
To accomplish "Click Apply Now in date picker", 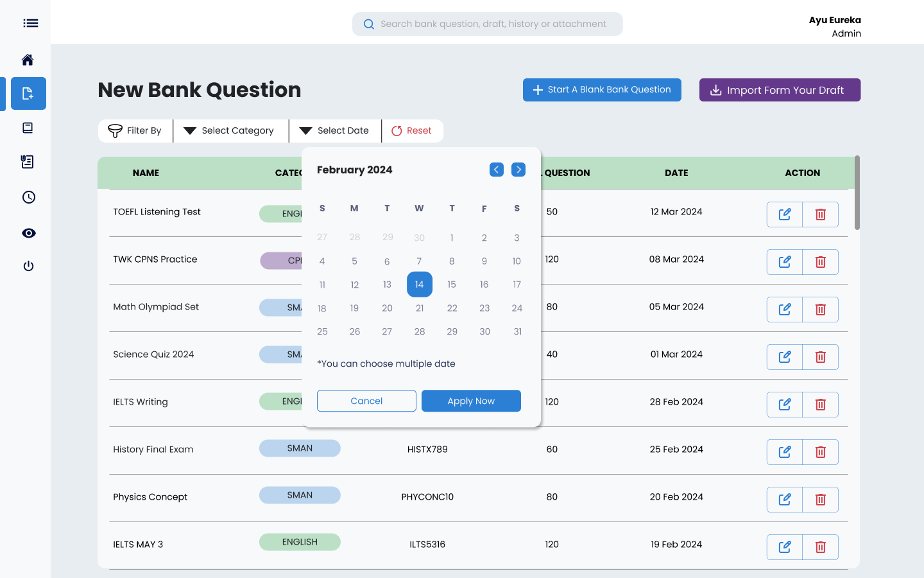I will click(471, 401).
